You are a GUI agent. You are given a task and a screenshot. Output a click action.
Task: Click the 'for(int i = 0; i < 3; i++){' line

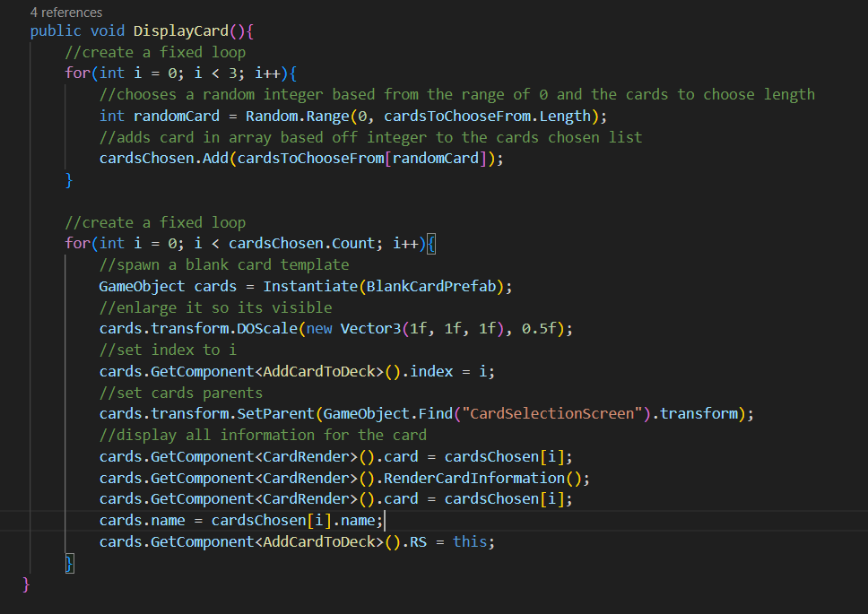click(x=181, y=74)
